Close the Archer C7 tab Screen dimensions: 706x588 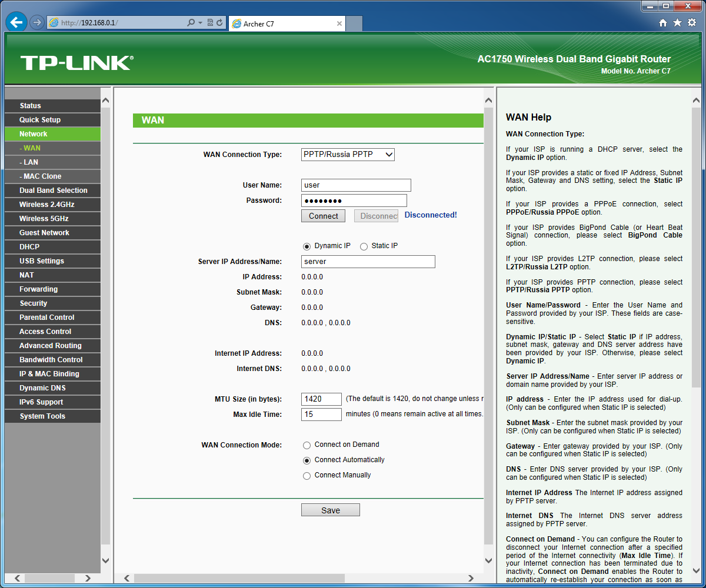339,24
